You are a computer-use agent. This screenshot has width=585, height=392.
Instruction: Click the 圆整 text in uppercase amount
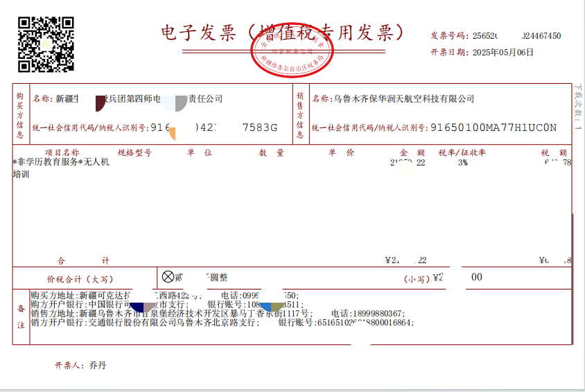(219, 278)
